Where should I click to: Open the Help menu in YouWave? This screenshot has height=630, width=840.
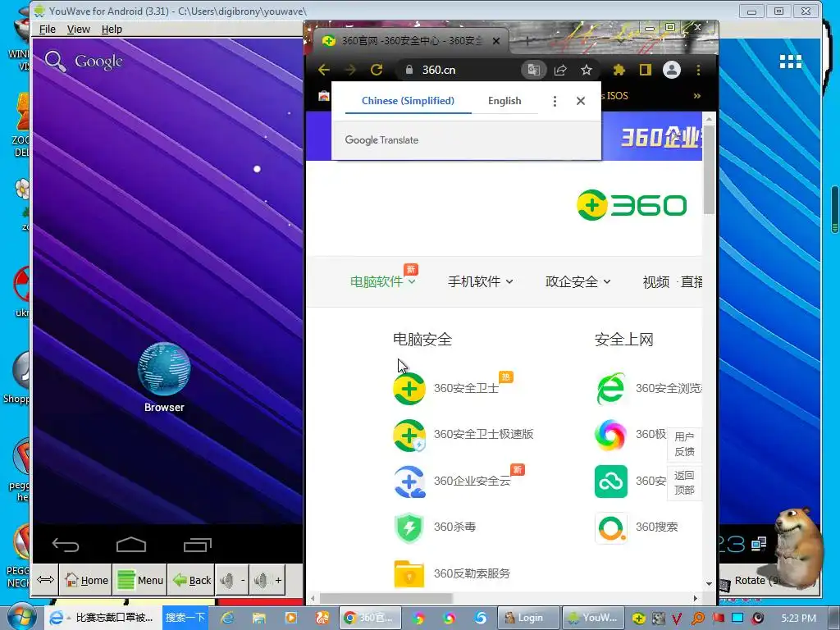112,29
